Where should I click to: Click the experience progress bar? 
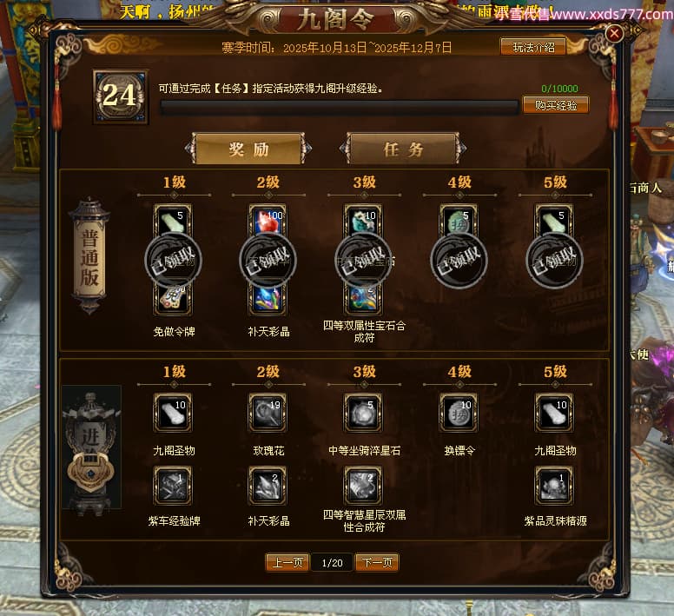[339, 107]
